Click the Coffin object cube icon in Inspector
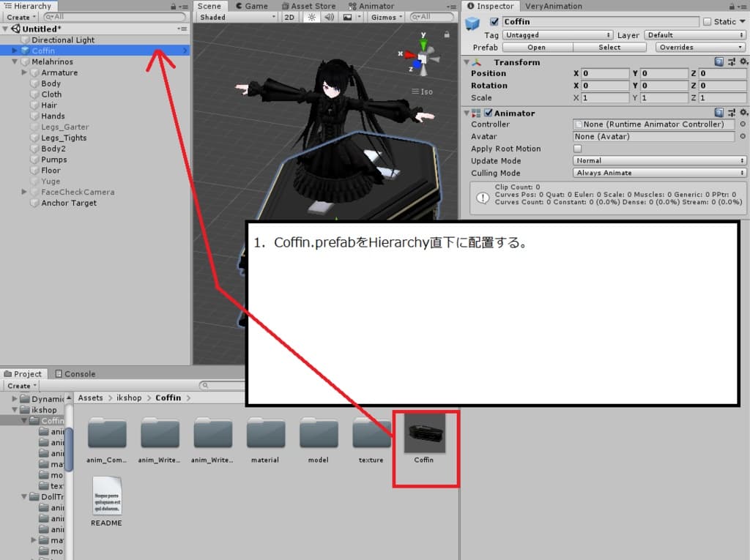750x560 pixels. tap(472, 23)
